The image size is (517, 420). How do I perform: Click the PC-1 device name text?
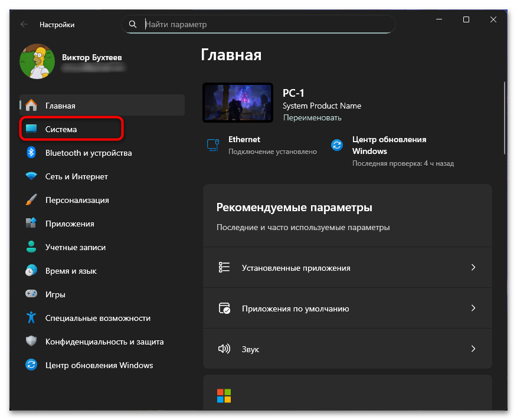tap(293, 93)
